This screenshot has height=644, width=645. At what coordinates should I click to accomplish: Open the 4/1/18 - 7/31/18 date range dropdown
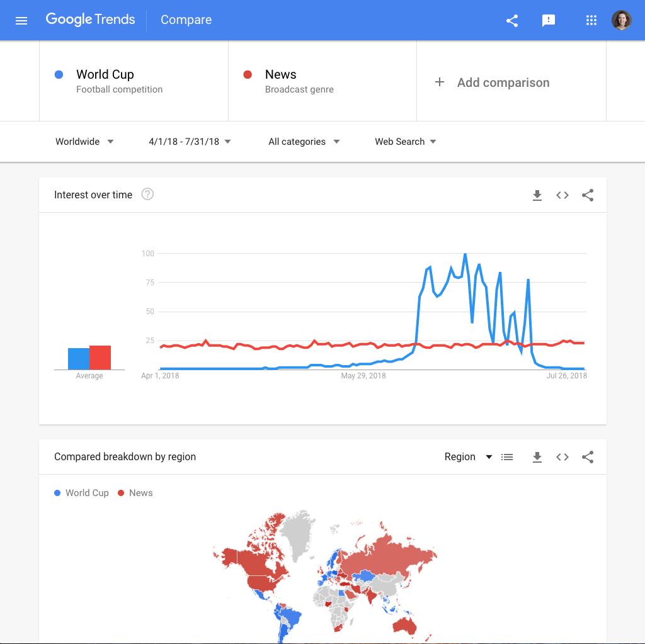(190, 142)
